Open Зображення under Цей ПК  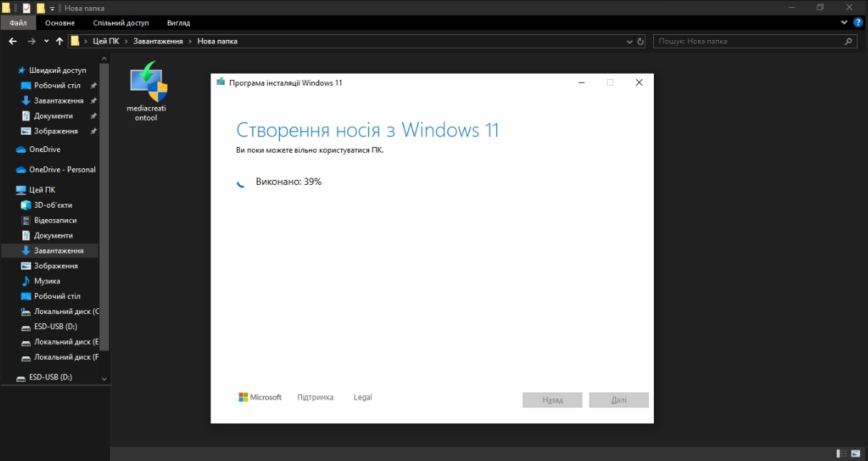coord(56,265)
